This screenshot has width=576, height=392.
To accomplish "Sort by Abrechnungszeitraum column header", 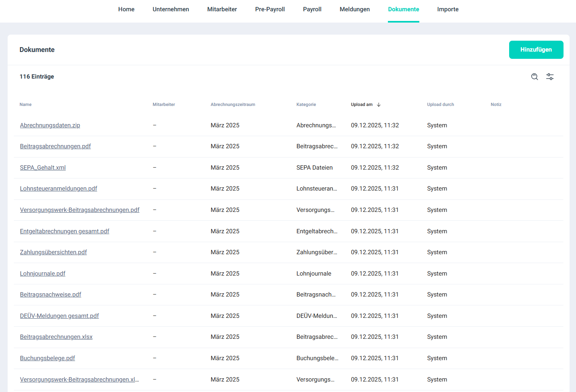I will (233, 105).
